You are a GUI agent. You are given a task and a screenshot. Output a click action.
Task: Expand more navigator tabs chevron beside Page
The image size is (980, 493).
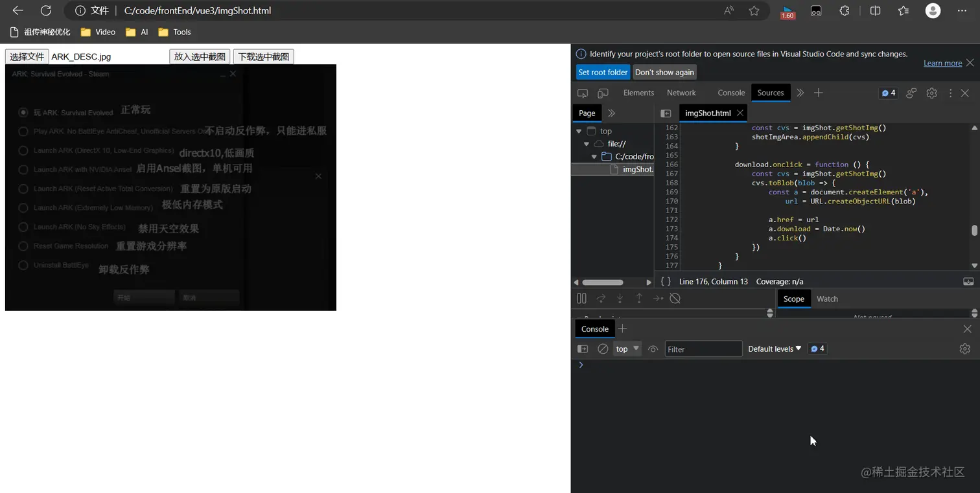click(611, 113)
